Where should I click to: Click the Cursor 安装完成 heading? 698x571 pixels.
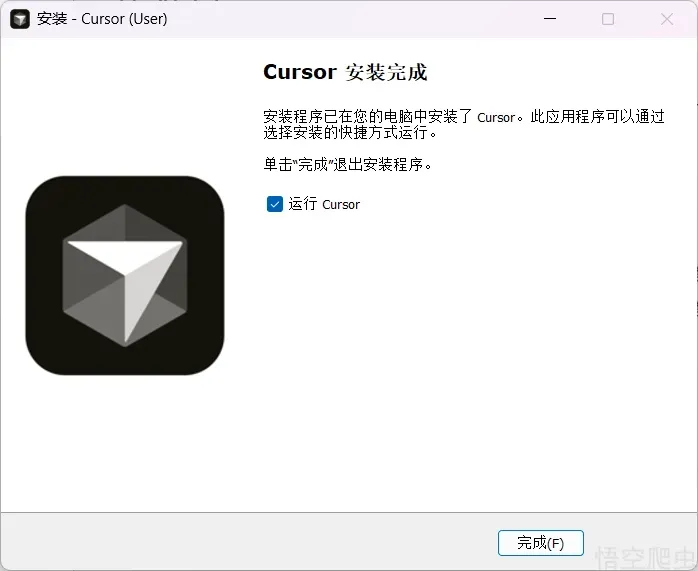click(345, 72)
